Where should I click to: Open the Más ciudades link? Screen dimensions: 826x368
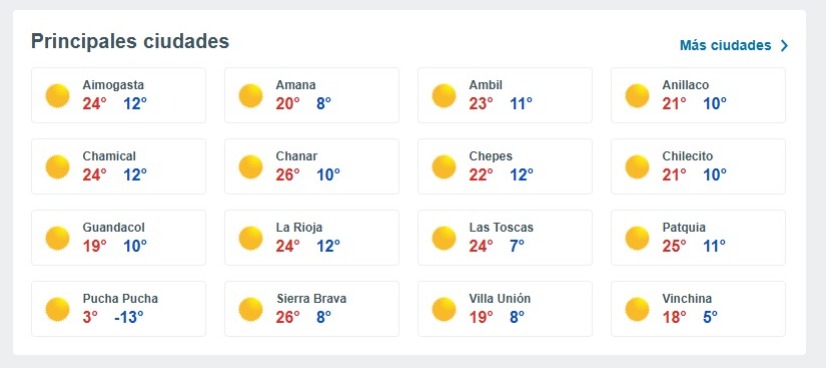click(x=734, y=45)
